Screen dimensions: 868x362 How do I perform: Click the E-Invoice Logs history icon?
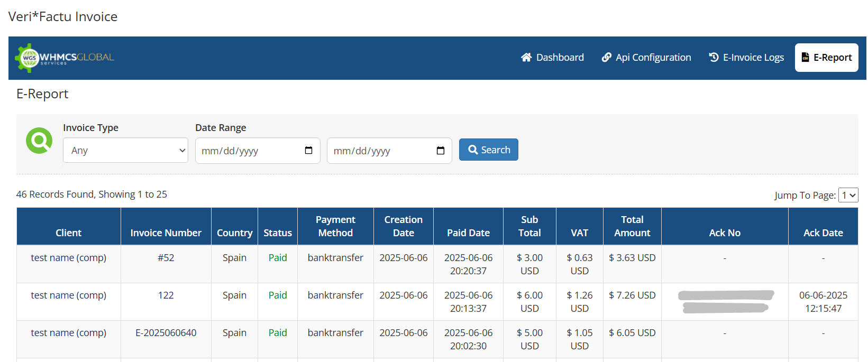tap(714, 58)
